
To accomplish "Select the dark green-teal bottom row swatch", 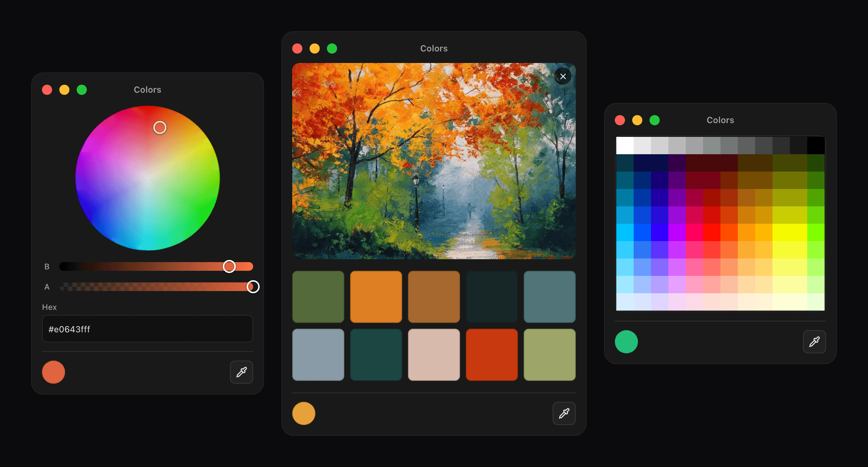I will coord(376,355).
